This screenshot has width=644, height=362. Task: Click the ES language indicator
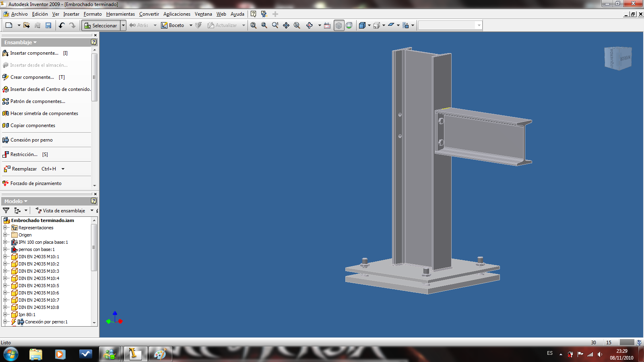[x=550, y=353]
